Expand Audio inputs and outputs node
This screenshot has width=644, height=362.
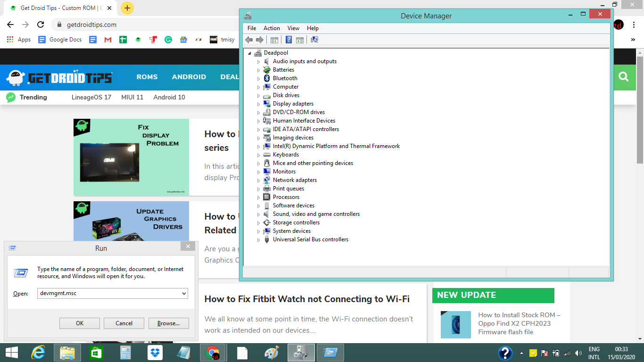258,62
